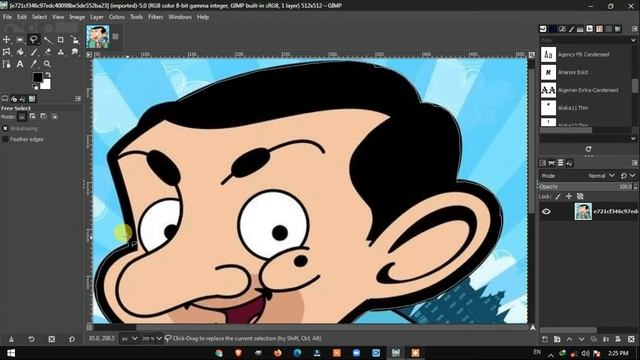640x360 pixels.
Task: Open the layers dock configure tab menu
Action: [x=635, y=163]
